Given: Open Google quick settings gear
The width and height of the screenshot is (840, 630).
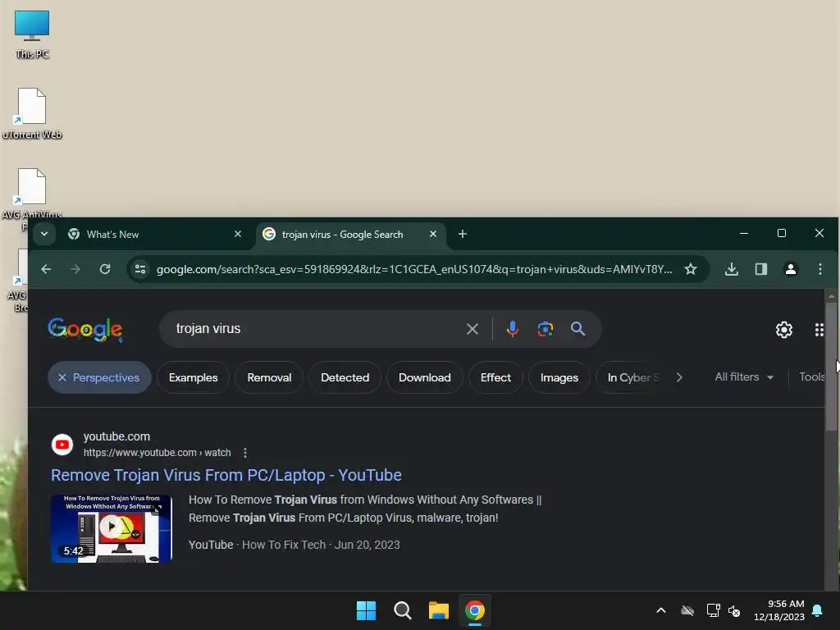Looking at the screenshot, I should click(783, 330).
